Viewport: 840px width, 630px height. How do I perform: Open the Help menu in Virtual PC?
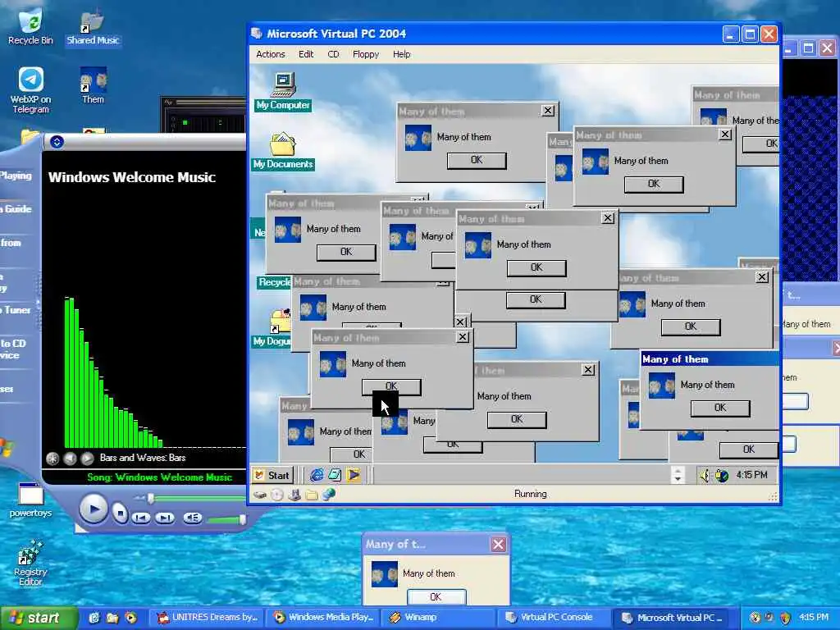tap(401, 54)
